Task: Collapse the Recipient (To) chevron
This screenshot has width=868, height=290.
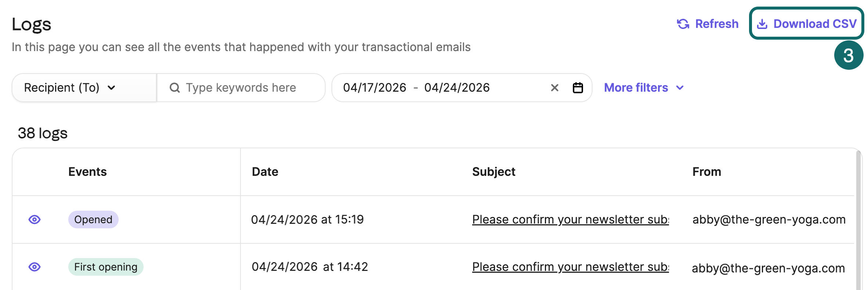Action: (112, 88)
